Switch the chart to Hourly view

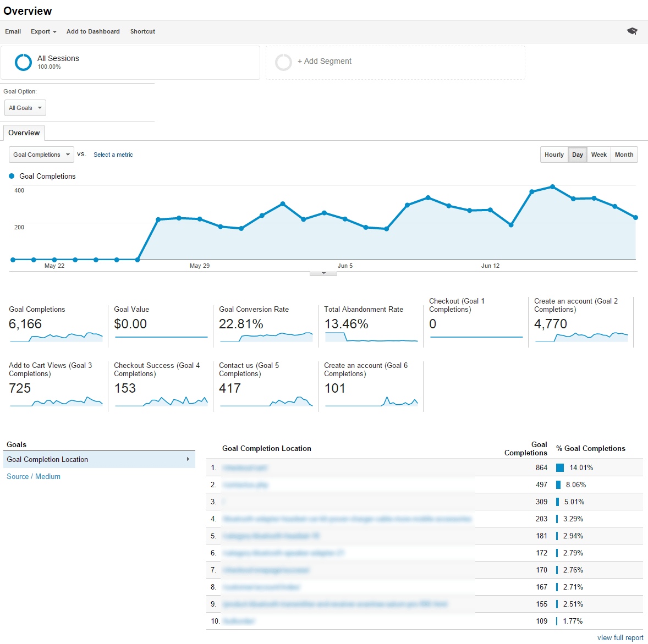click(x=554, y=155)
